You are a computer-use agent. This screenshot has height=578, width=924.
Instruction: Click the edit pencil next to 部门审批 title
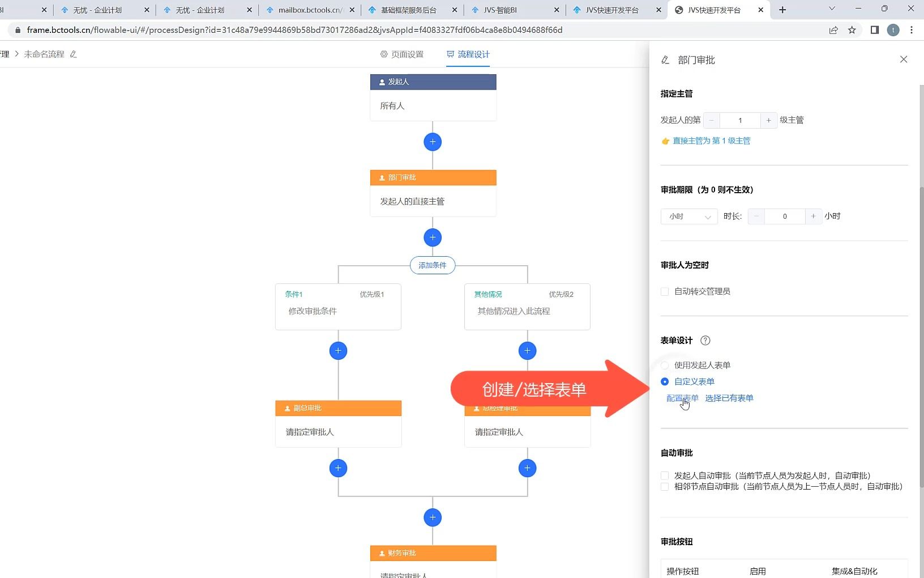tap(665, 60)
